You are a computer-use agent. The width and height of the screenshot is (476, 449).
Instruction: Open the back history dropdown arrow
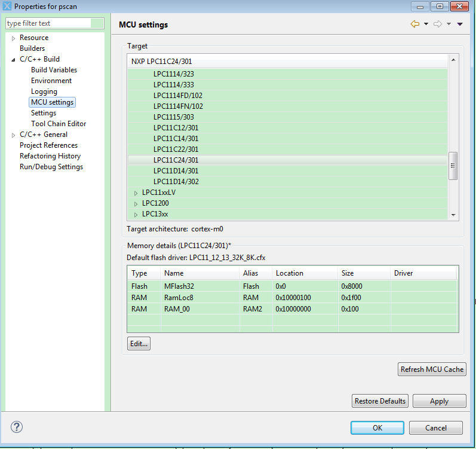[426, 24]
